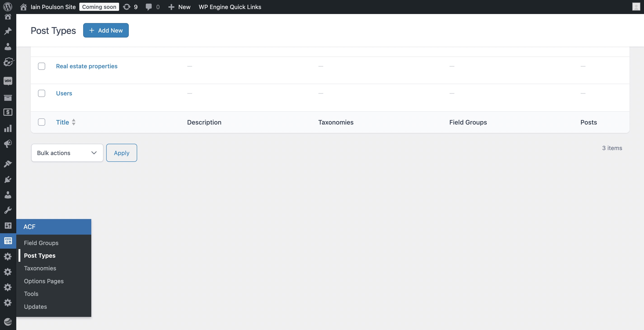Open Plugins via the plug icon
Screen dimensions: 644x330
pyautogui.click(x=8, y=179)
